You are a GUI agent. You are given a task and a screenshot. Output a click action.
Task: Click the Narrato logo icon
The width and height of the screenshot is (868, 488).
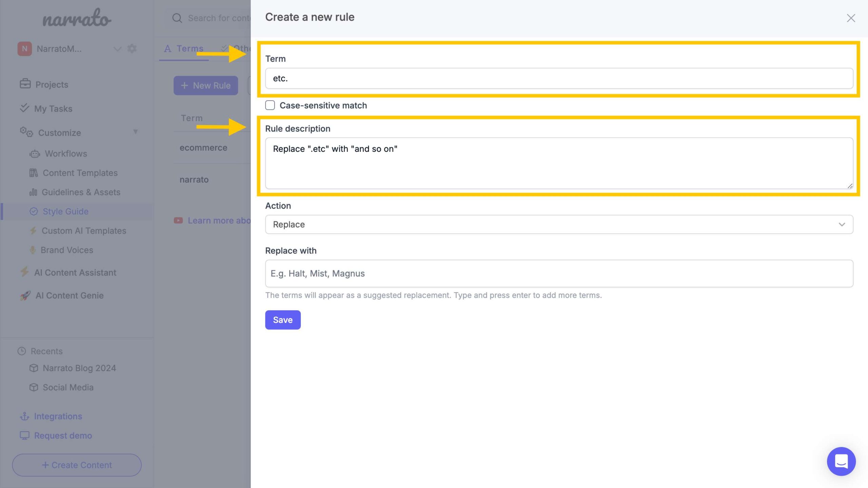click(76, 18)
